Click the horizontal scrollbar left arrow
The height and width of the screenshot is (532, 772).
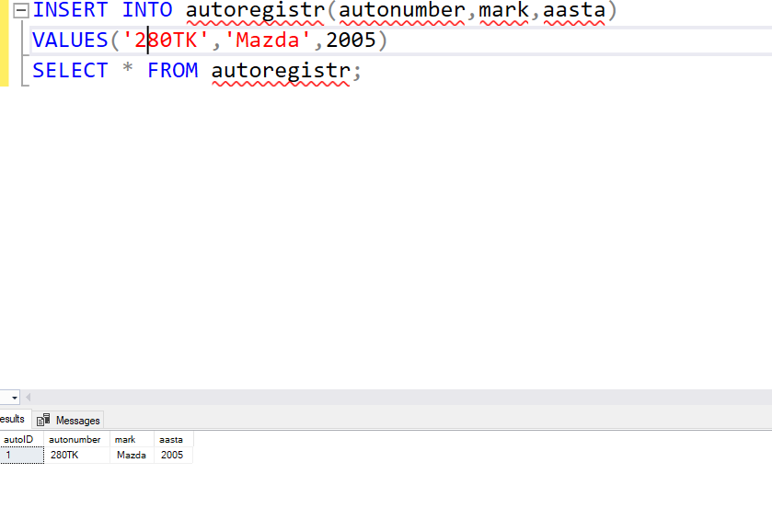click(28, 397)
